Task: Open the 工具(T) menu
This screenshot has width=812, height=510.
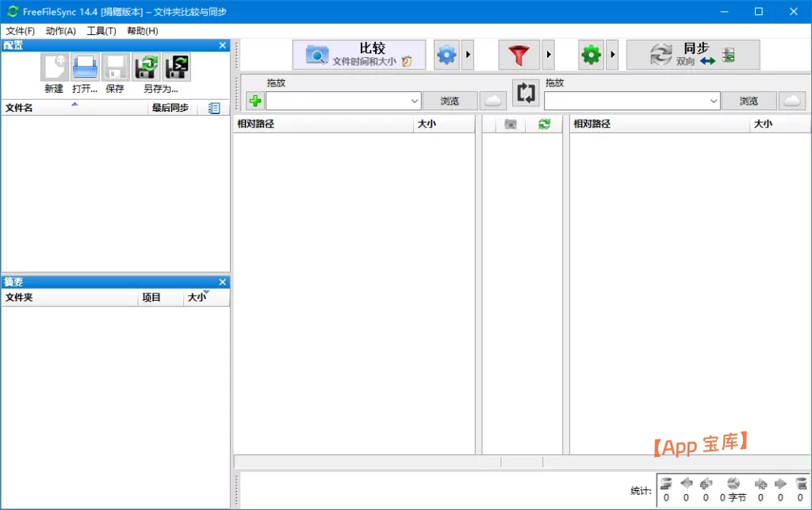Action: click(x=102, y=31)
